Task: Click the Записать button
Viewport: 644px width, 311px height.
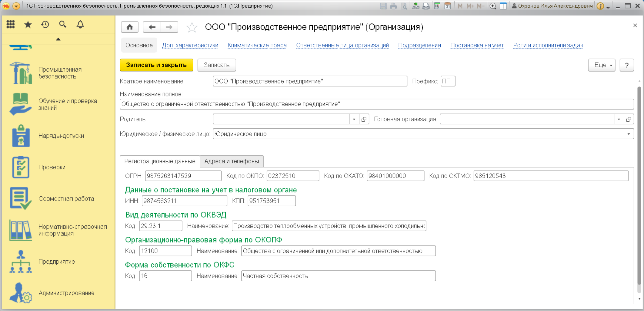Action: 217,65
